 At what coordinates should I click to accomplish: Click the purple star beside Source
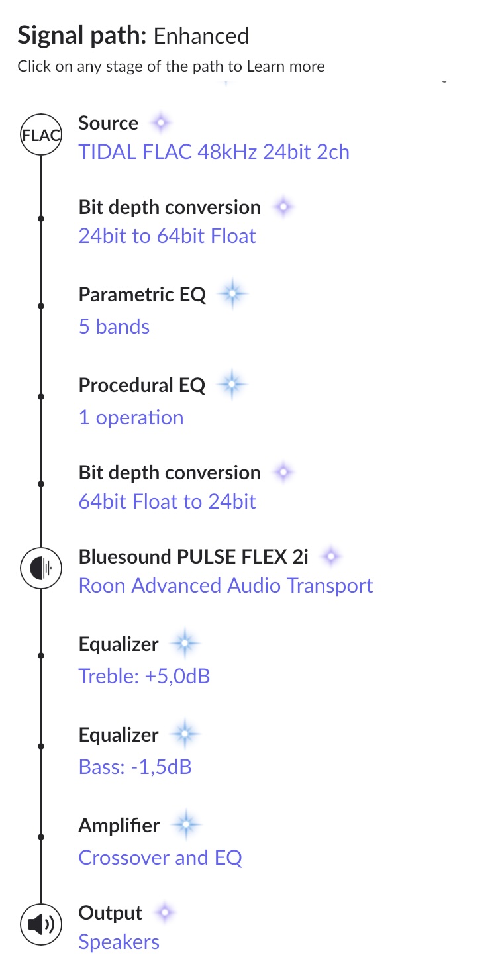click(160, 123)
